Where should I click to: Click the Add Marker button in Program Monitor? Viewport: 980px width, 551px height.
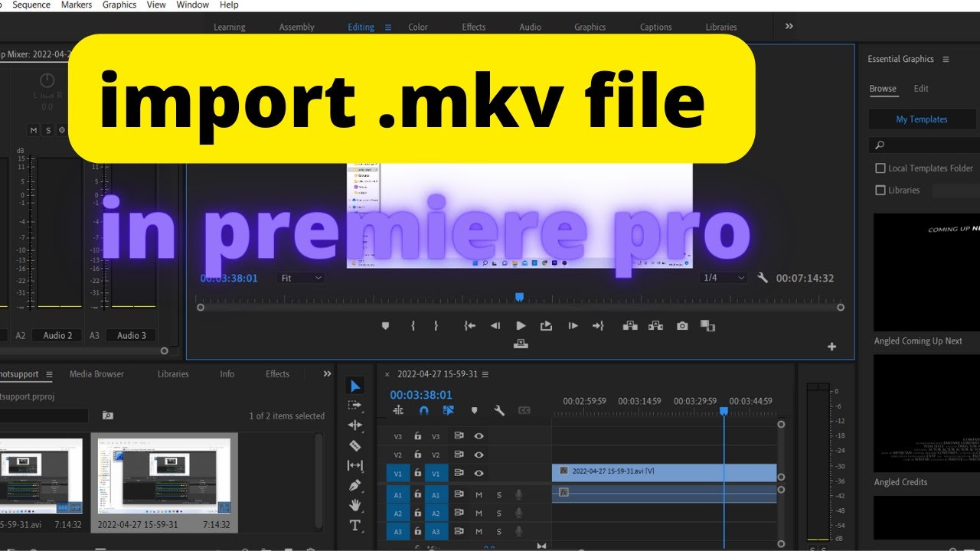coord(385,326)
